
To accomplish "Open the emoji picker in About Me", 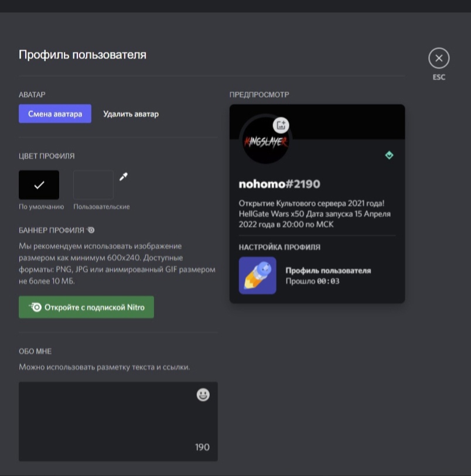I will tap(203, 395).
